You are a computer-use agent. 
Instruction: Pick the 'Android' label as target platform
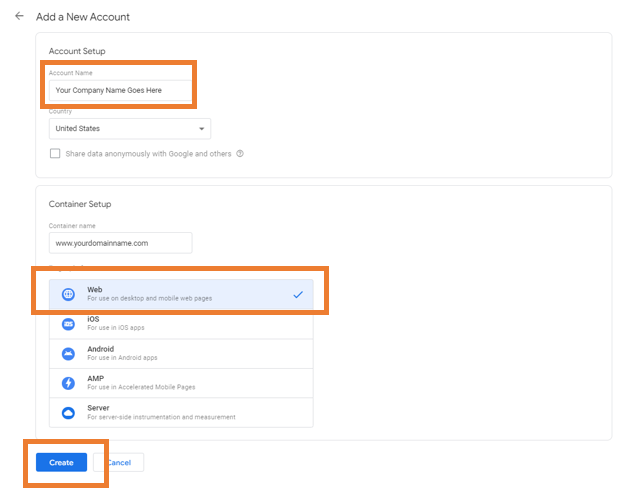click(100, 349)
